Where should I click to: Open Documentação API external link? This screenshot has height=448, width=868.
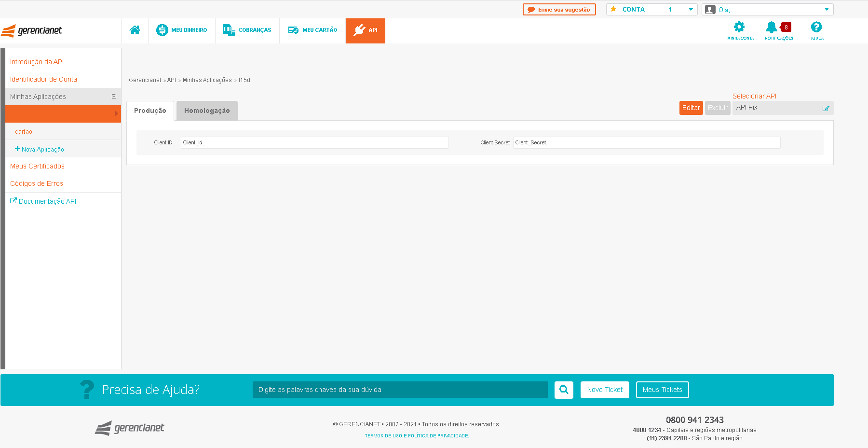pos(43,201)
